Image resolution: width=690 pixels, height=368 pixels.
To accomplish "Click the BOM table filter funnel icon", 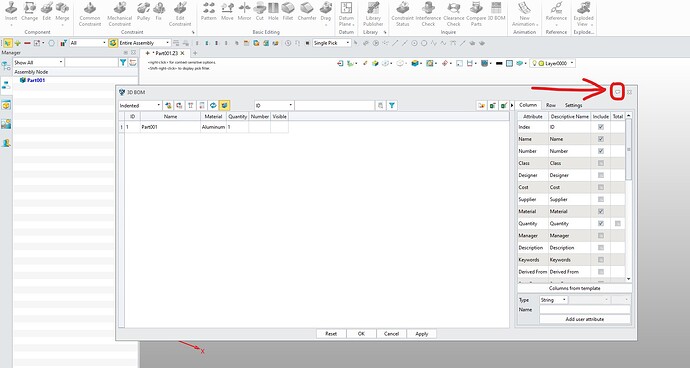I will [x=392, y=106].
